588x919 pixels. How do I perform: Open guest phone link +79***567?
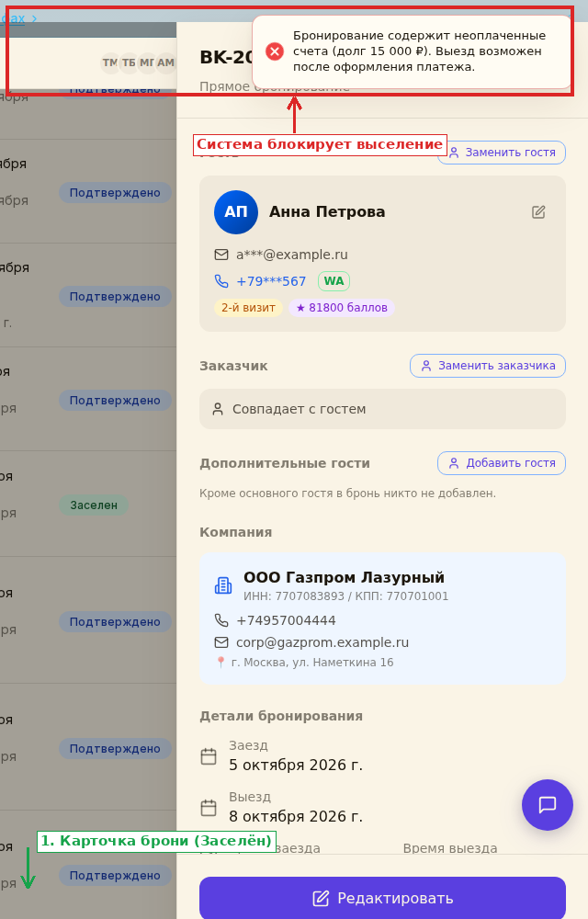(x=271, y=281)
